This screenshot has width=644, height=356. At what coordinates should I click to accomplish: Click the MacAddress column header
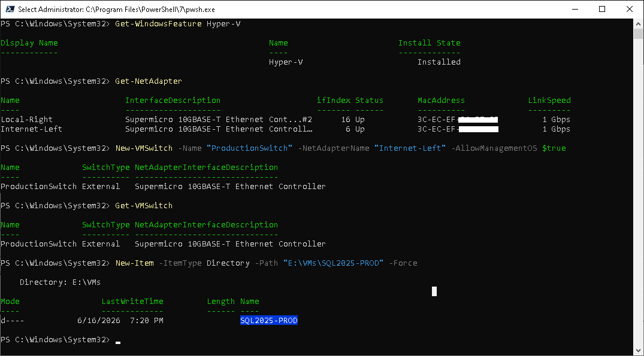click(441, 100)
